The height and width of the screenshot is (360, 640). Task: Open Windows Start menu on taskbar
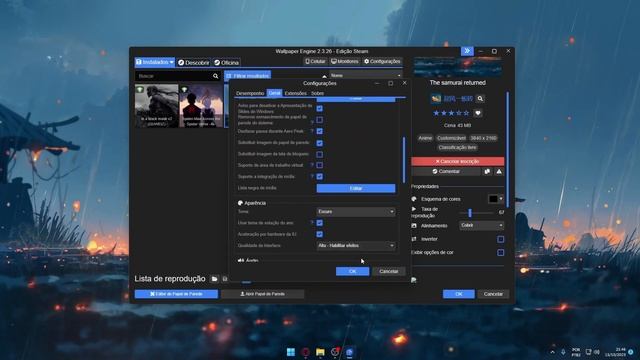[291, 352]
